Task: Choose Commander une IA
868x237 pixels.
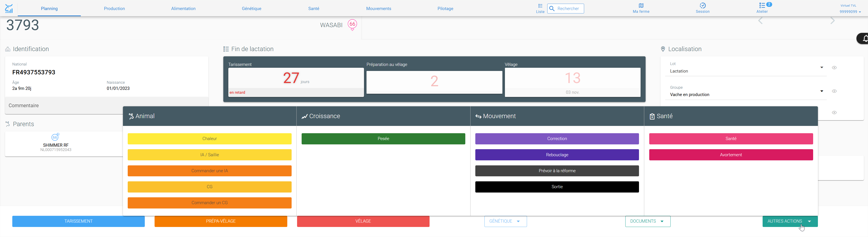Action: (x=210, y=171)
